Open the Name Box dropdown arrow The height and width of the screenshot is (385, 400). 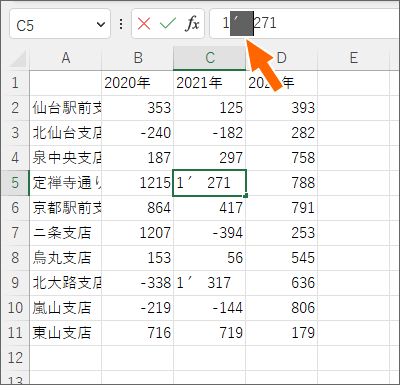pyautogui.click(x=101, y=24)
